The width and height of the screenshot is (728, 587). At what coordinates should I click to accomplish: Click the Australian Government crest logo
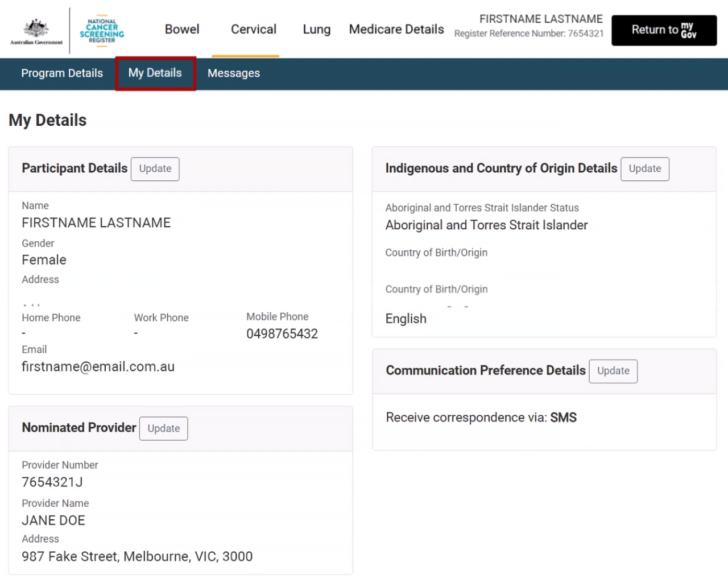[36, 31]
